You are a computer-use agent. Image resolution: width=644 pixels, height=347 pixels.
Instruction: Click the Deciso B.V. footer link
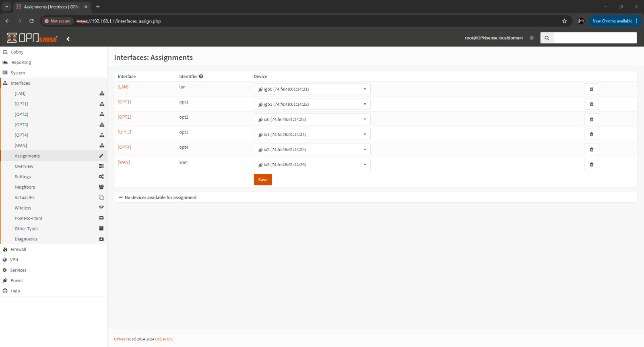tap(164, 339)
